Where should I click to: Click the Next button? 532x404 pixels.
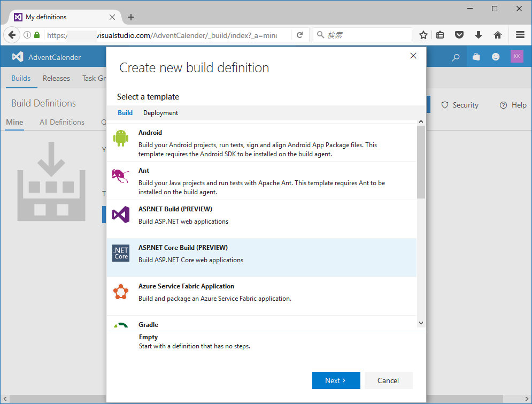336,380
